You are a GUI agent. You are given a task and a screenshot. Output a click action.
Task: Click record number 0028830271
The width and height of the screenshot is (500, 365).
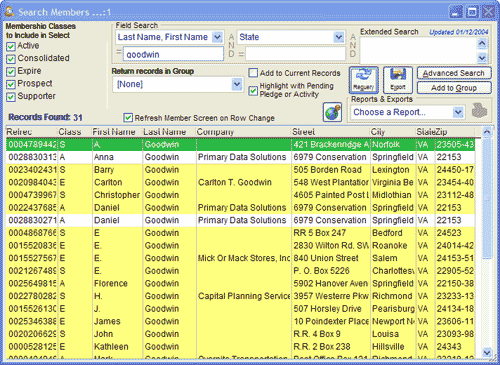(x=32, y=220)
